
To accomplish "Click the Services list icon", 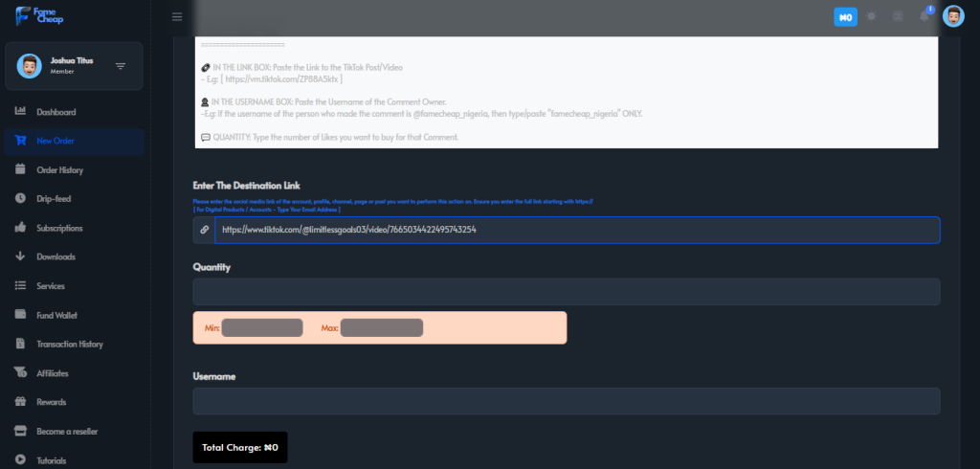I will (x=21, y=286).
